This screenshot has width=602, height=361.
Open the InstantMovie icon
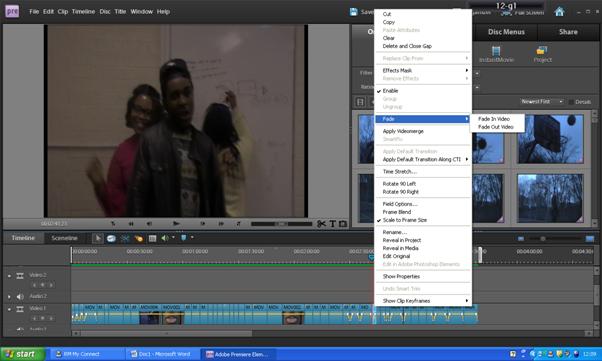coord(496,54)
